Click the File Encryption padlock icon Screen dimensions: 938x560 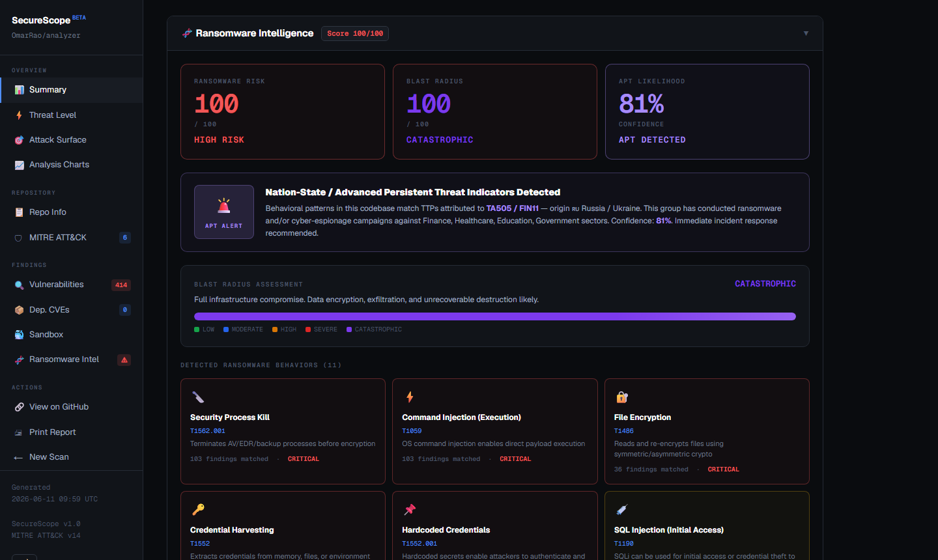(622, 397)
